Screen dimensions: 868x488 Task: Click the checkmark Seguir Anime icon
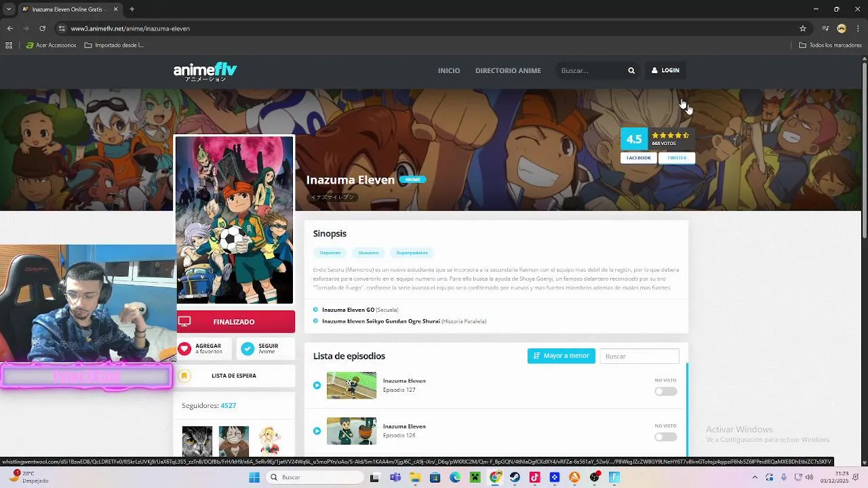(x=248, y=348)
